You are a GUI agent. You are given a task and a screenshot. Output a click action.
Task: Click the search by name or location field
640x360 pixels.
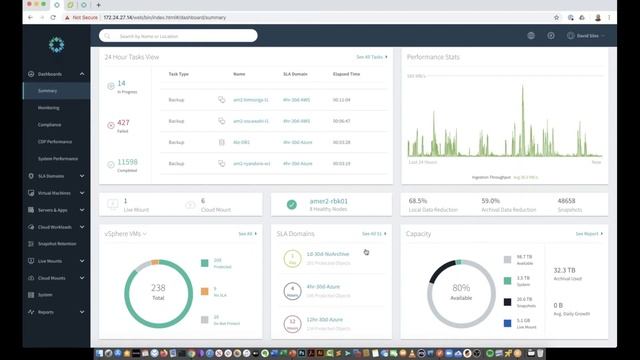coord(178,36)
